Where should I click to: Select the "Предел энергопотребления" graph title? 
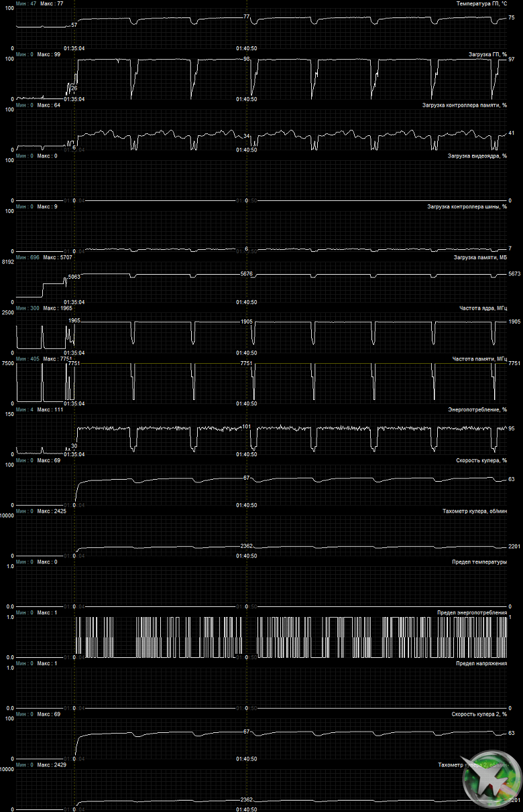coord(472,612)
